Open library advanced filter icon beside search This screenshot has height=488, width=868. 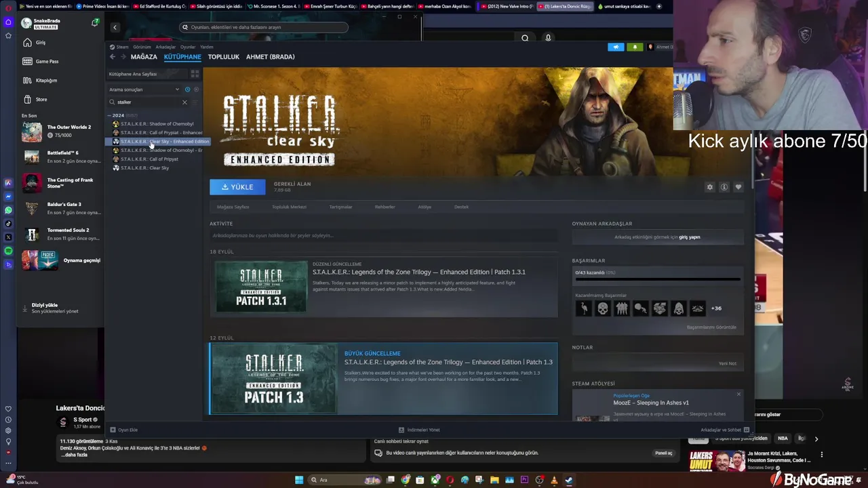tap(195, 102)
